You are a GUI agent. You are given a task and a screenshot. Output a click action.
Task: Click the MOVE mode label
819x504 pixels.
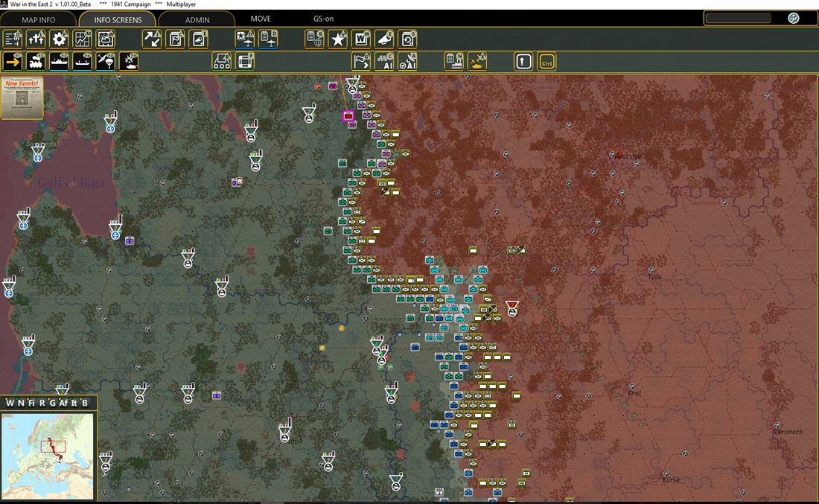[261, 19]
